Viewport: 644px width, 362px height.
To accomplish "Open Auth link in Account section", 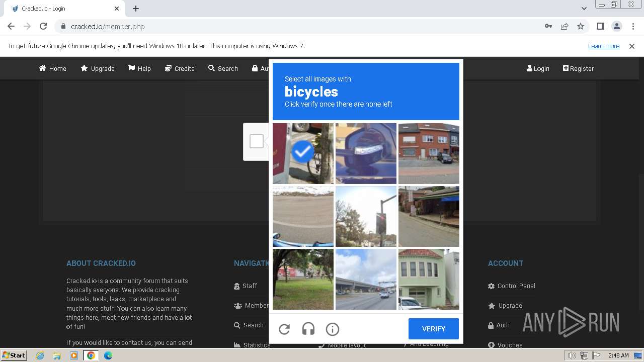I will (499, 325).
